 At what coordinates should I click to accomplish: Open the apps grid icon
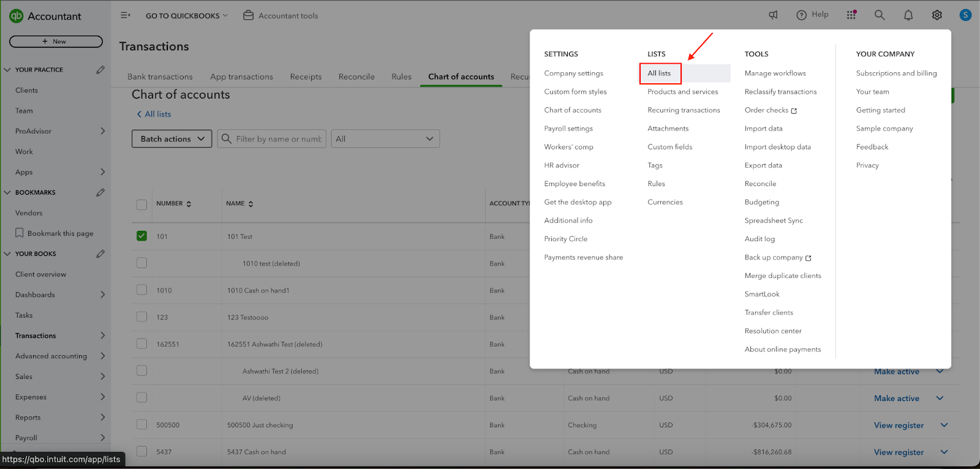point(851,15)
